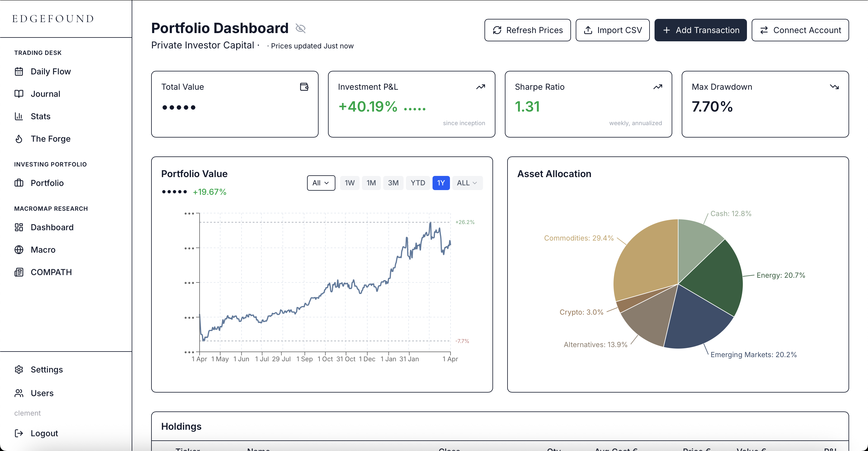Click the Emerging Markets: 20.2% label
The height and width of the screenshot is (451, 868).
point(753,355)
